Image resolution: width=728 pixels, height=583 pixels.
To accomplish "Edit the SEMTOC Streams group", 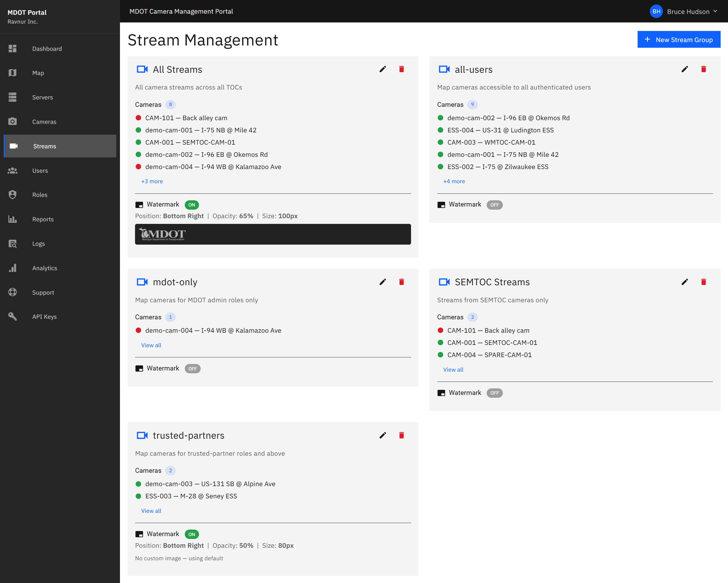I will pyautogui.click(x=685, y=282).
